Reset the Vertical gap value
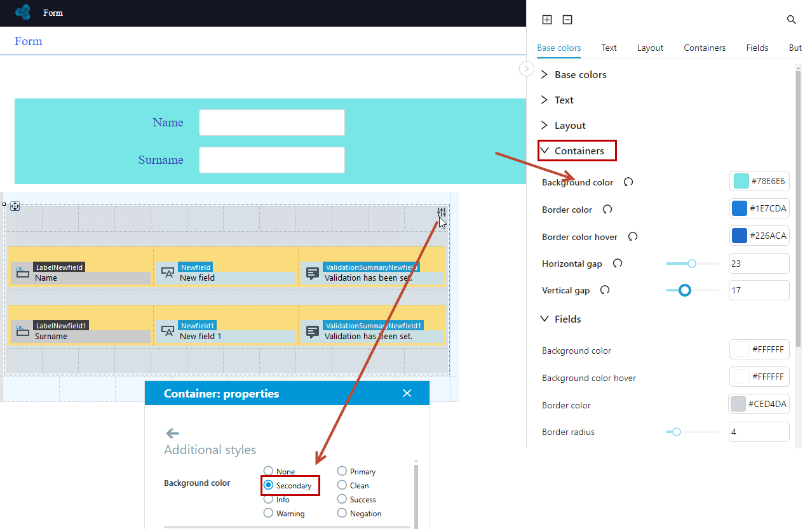The width and height of the screenshot is (812, 529). pyautogui.click(x=605, y=290)
